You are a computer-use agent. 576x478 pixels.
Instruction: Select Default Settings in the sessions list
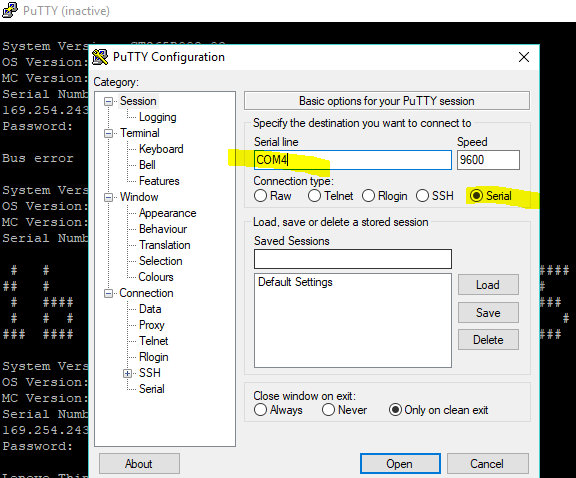(x=295, y=282)
